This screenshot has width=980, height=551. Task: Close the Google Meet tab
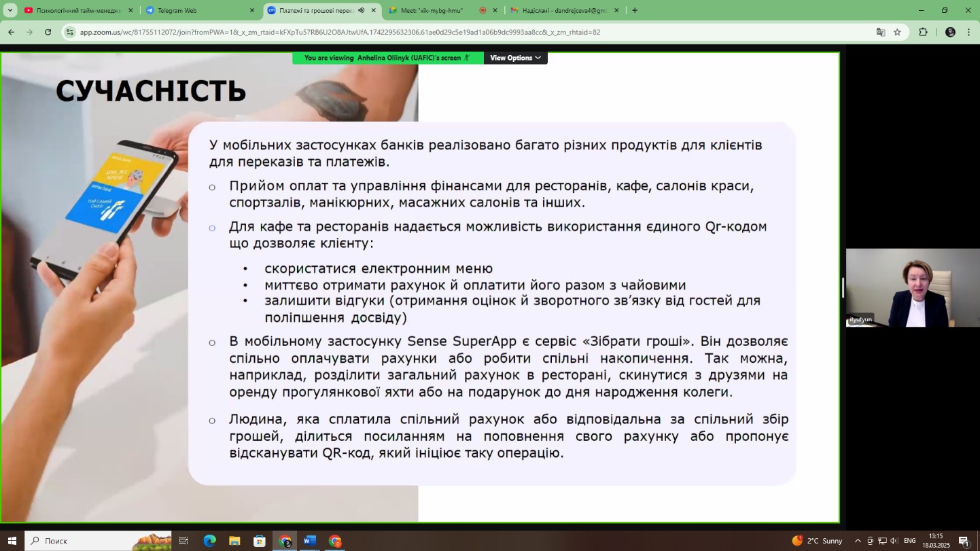coord(495,10)
